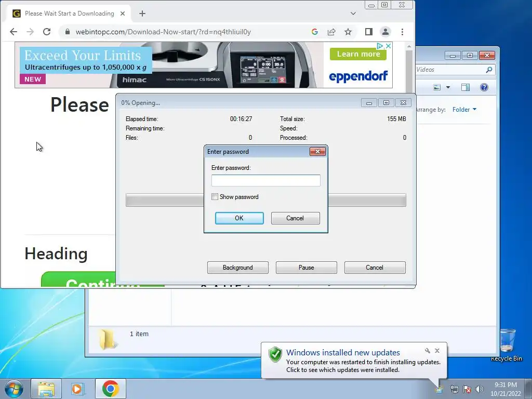Click the padlock site info icon
This screenshot has height=399, width=532.
(67, 32)
